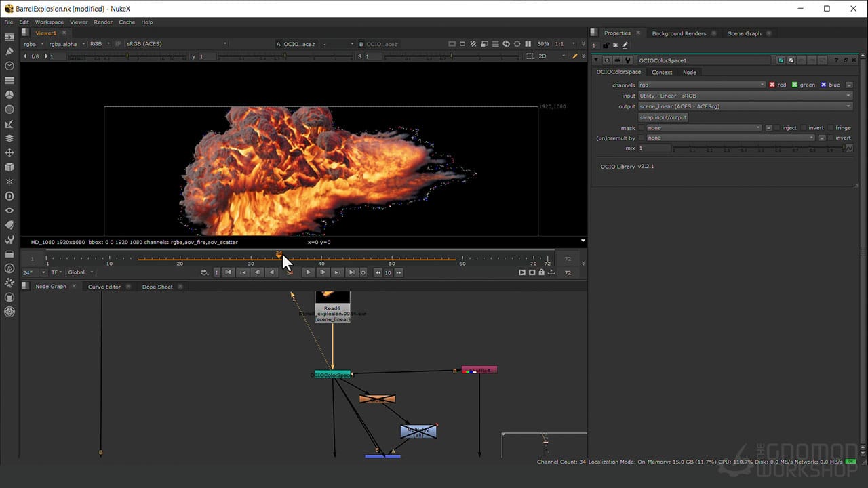Open the Render menu
Viewport: 868px width, 488px height.
click(103, 22)
